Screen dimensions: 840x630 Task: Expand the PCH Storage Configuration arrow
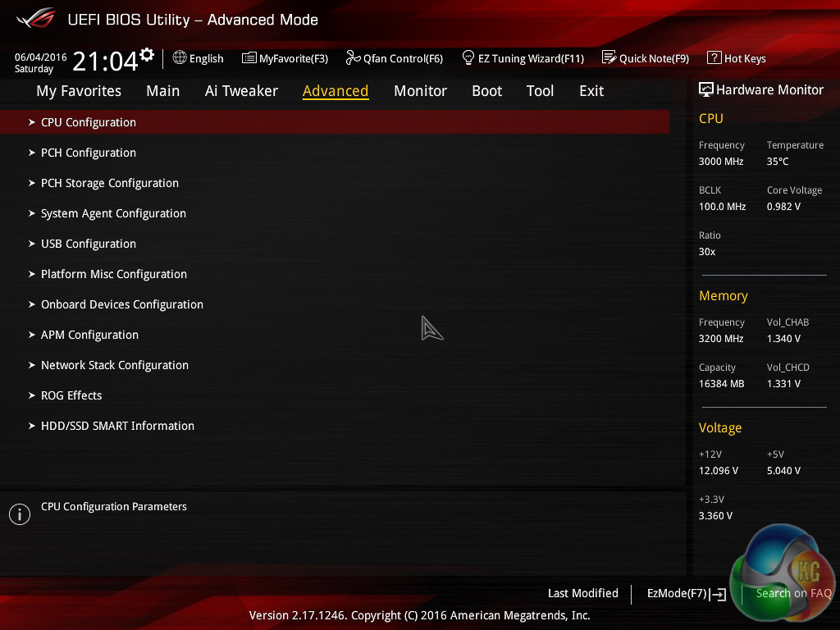pyautogui.click(x=32, y=183)
